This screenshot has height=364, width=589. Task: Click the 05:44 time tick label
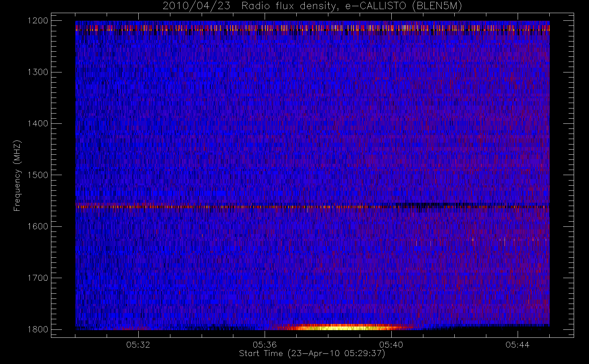click(517, 345)
